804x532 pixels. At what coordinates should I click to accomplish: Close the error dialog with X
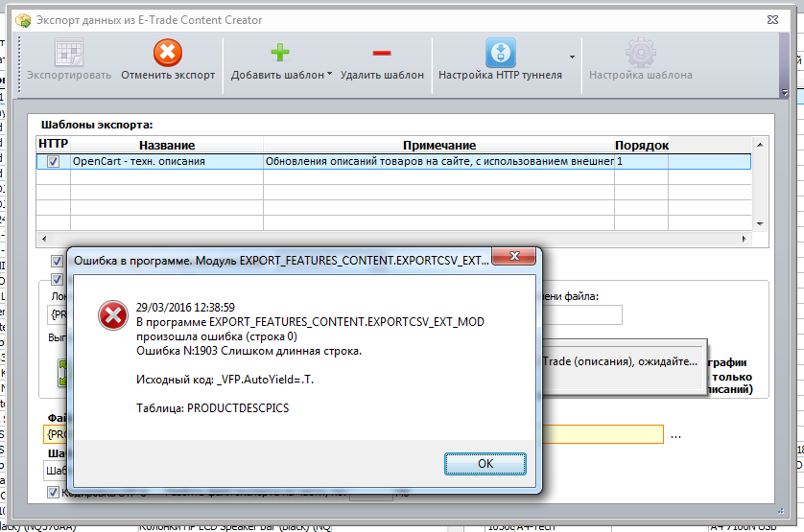coord(514,256)
